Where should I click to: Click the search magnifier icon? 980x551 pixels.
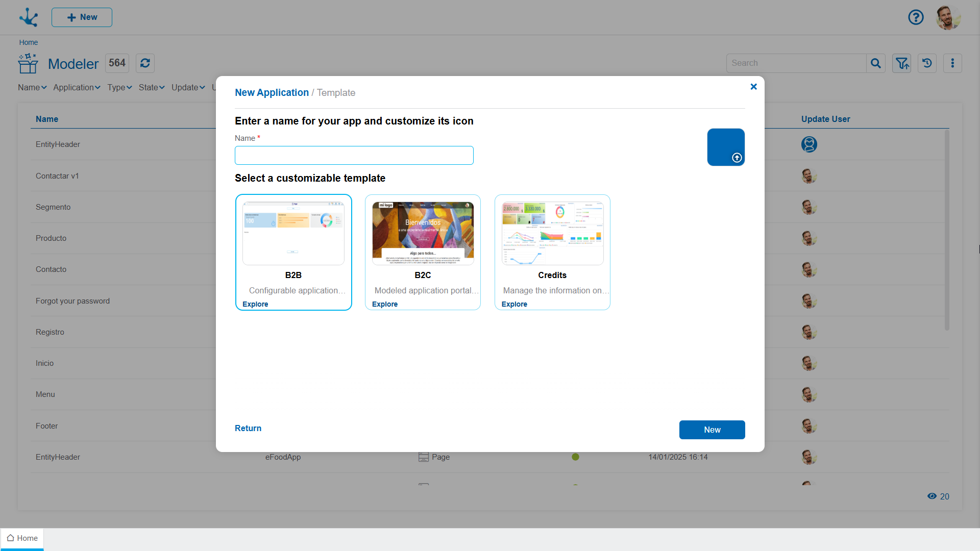click(x=876, y=63)
